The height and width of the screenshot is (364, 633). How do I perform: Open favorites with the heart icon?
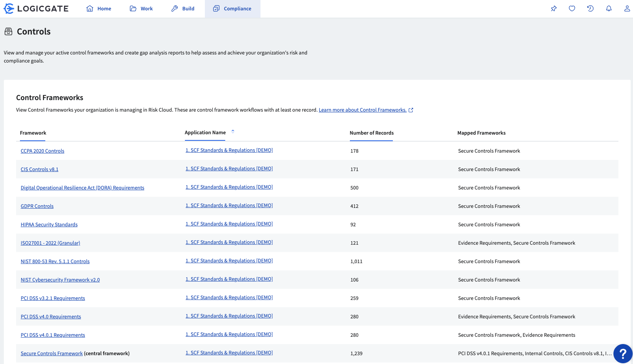572,8
